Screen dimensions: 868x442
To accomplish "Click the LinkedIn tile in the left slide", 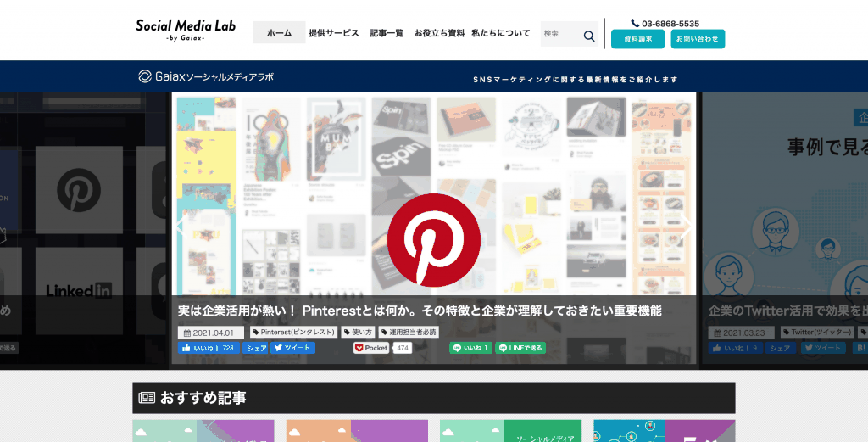I will [x=79, y=291].
